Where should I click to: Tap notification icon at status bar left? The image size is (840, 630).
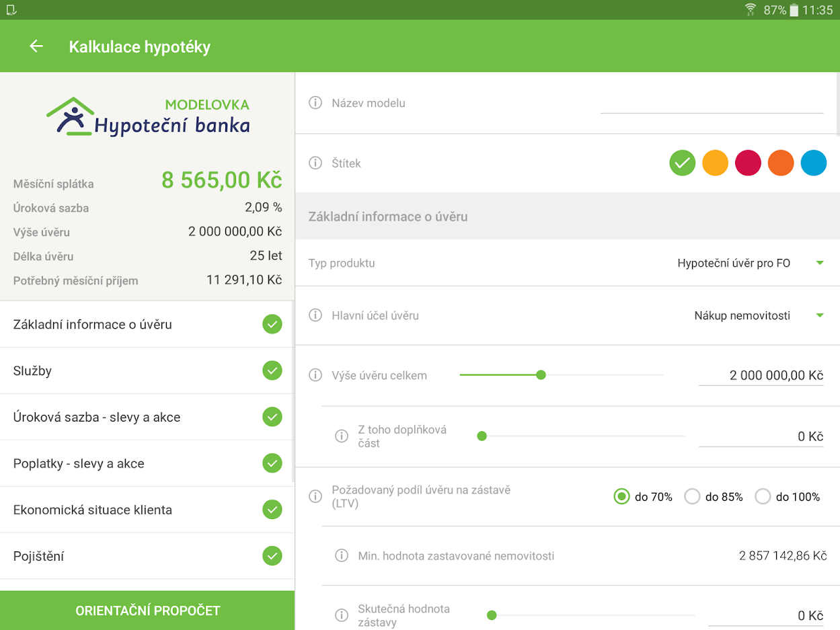11,10
